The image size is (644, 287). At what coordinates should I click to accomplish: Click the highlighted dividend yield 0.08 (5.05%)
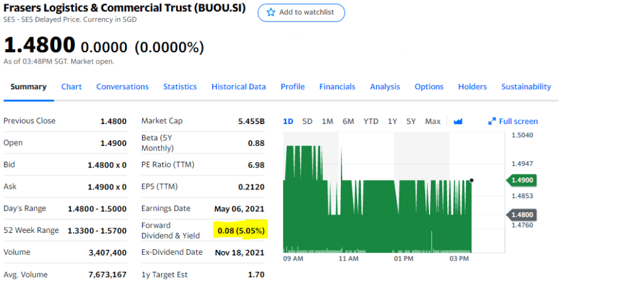[241, 230]
